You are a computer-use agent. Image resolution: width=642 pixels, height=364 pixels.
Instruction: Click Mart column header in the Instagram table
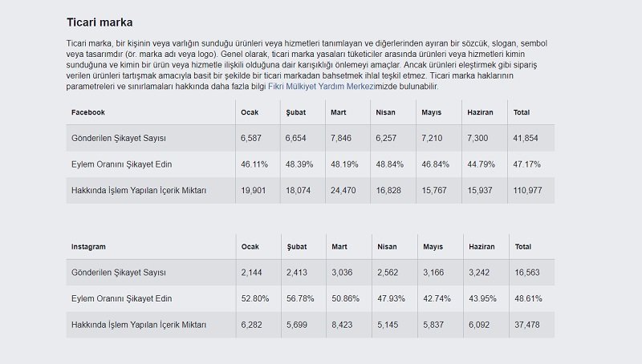[x=339, y=247]
